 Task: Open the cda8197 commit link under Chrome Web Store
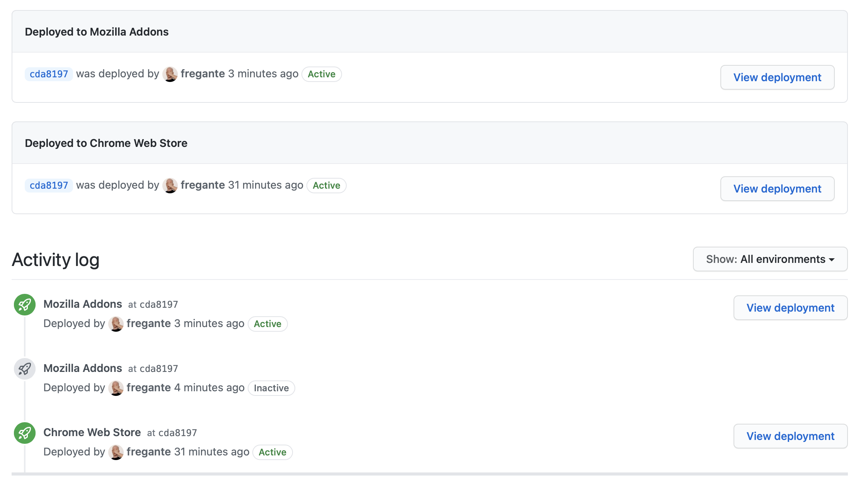(48, 185)
